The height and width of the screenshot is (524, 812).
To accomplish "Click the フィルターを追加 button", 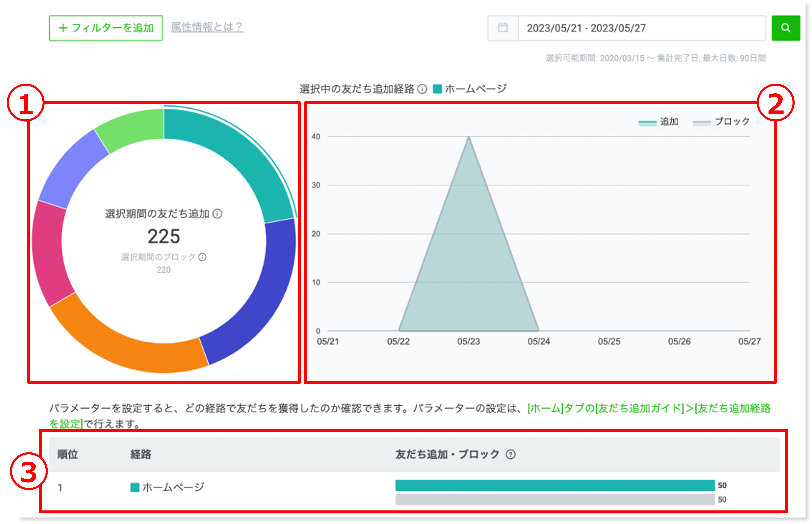I will click(x=106, y=28).
